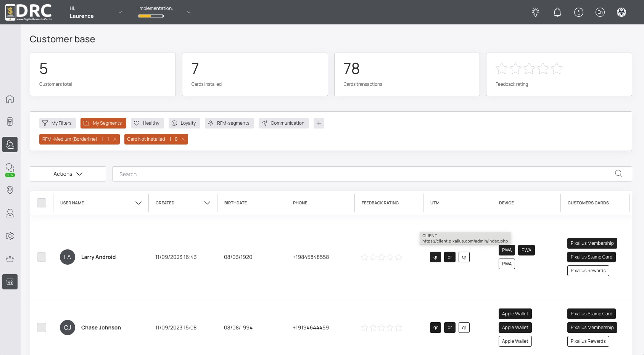This screenshot has width=644, height=355.
Task: Click the Cards installed summary card
Action: click(255, 74)
